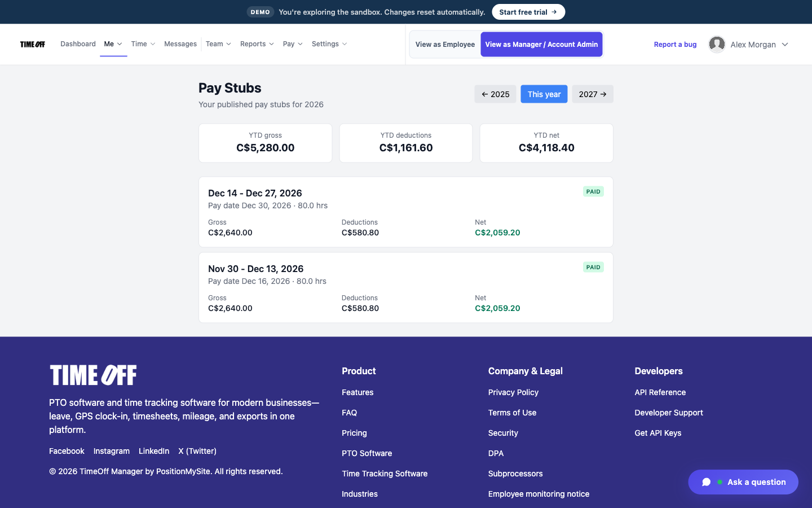Click the Dec 14 stub net C$2,059.20 amount

497,233
